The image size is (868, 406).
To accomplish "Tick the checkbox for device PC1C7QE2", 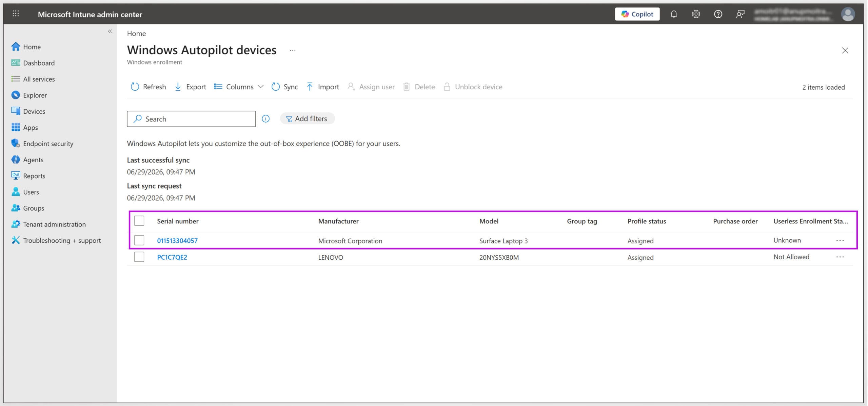I will click(139, 257).
